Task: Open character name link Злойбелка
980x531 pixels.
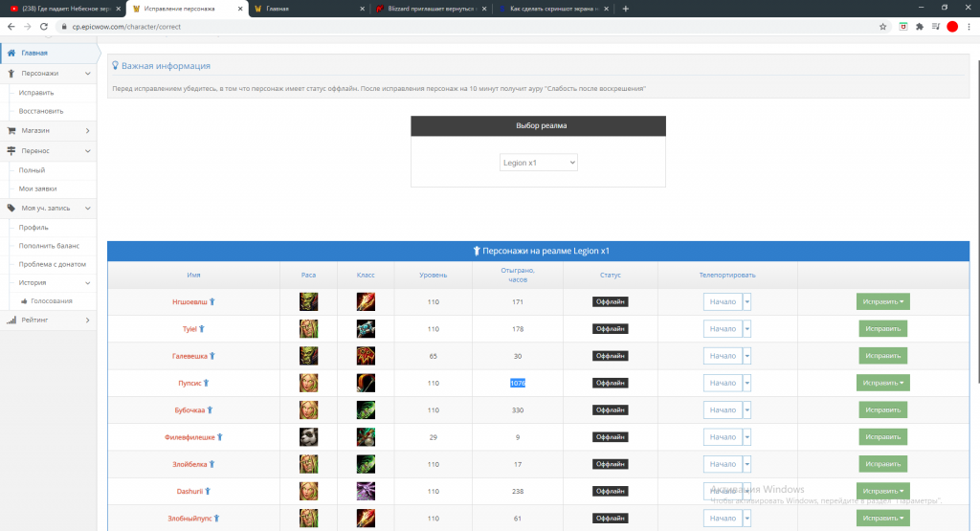Action: 189,464
